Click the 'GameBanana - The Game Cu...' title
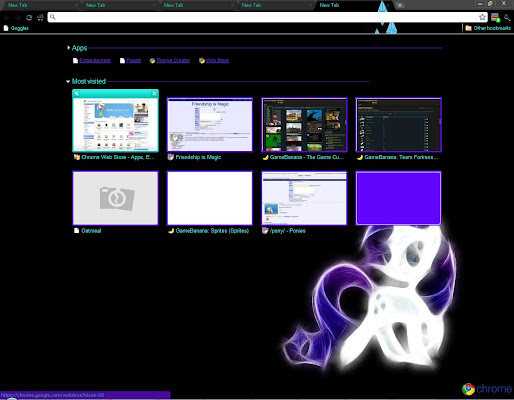The image size is (514, 400). (x=307, y=157)
